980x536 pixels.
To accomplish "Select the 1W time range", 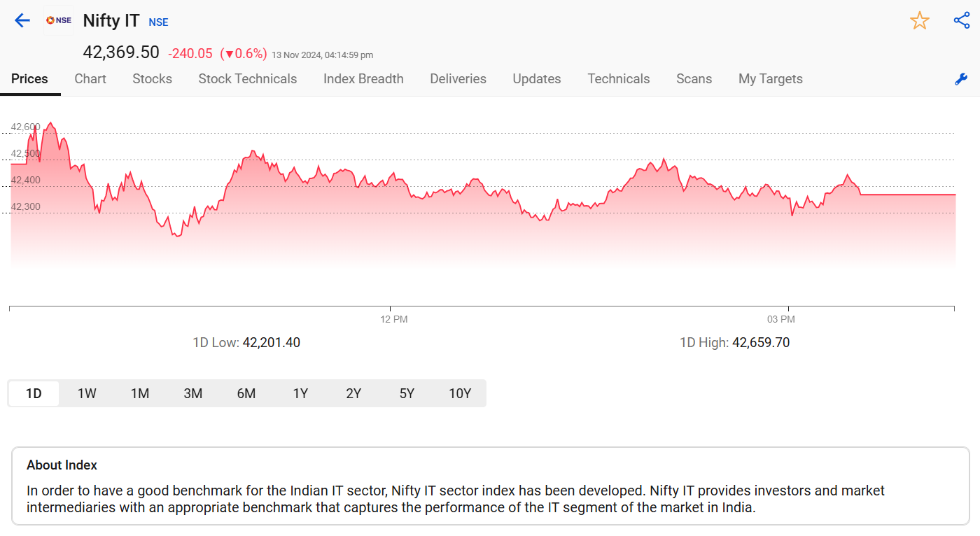I will (87, 393).
